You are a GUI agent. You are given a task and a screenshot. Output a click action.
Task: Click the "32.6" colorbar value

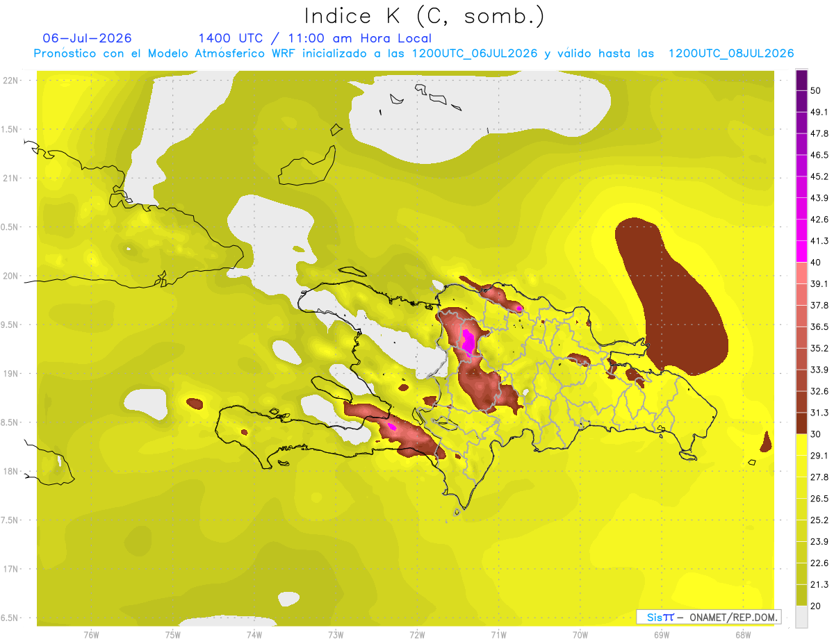[819, 391]
